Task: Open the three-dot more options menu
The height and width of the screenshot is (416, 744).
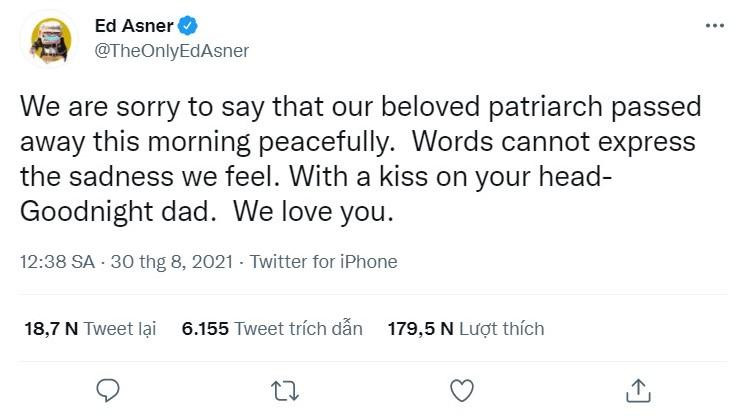Action: point(714,24)
